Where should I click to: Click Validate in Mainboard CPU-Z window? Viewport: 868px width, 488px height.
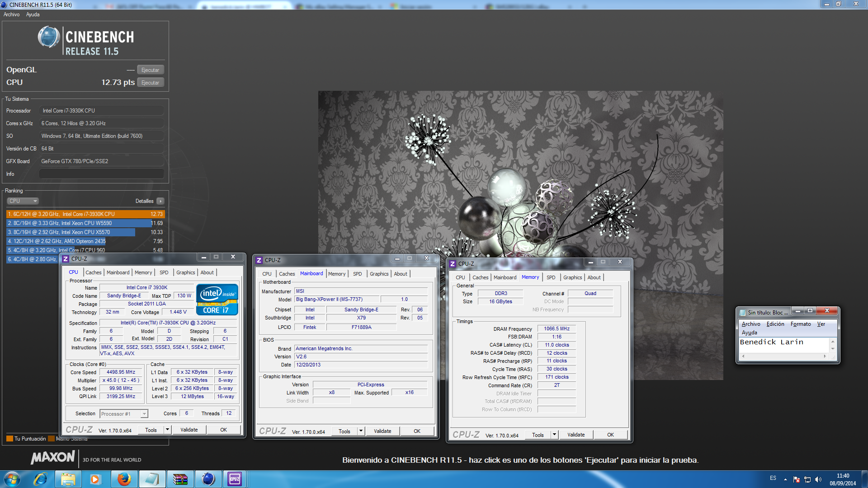click(382, 431)
